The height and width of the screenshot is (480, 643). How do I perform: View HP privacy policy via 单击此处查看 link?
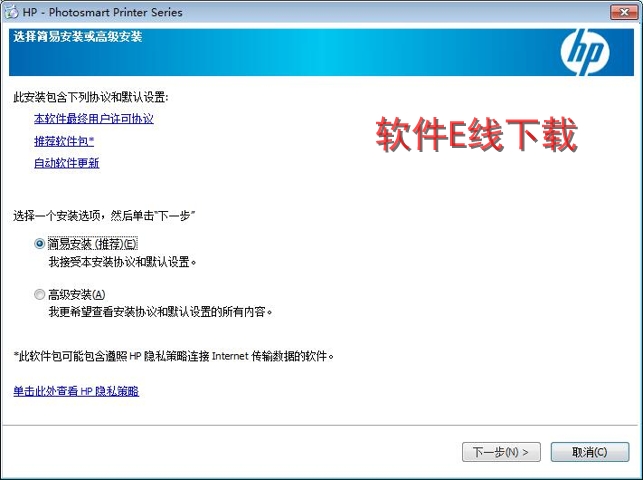pos(76,391)
